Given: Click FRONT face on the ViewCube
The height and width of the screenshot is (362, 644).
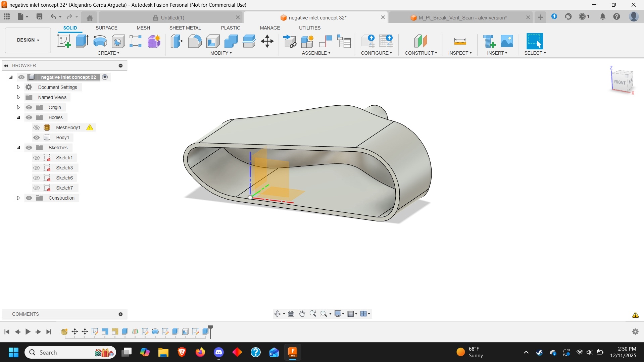Looking at the screenshot, I should click(x=620, y=82).
